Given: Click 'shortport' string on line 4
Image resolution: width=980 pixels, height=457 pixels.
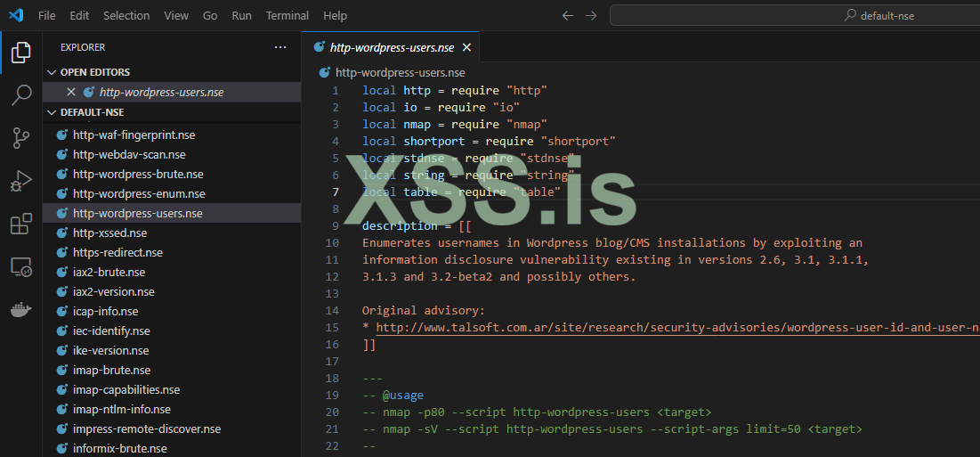Looking at the screenshot, I should [x=579, y=142].
